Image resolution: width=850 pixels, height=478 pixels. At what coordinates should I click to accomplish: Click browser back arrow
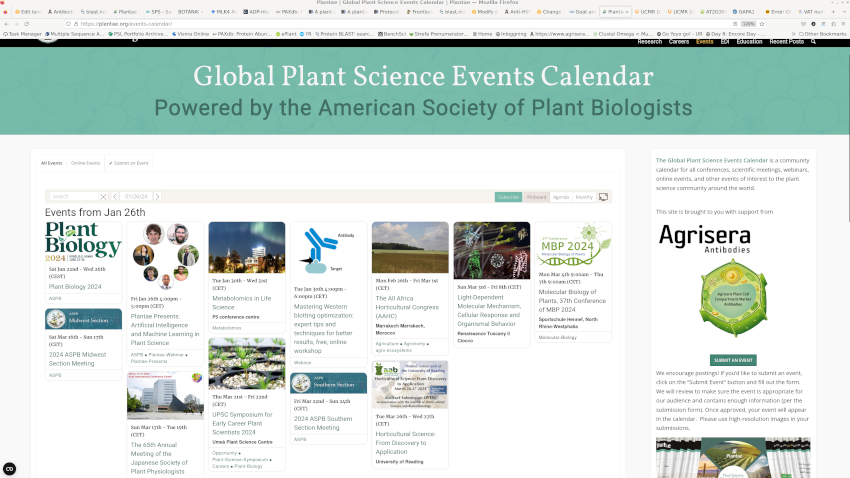tap(6, 24)
